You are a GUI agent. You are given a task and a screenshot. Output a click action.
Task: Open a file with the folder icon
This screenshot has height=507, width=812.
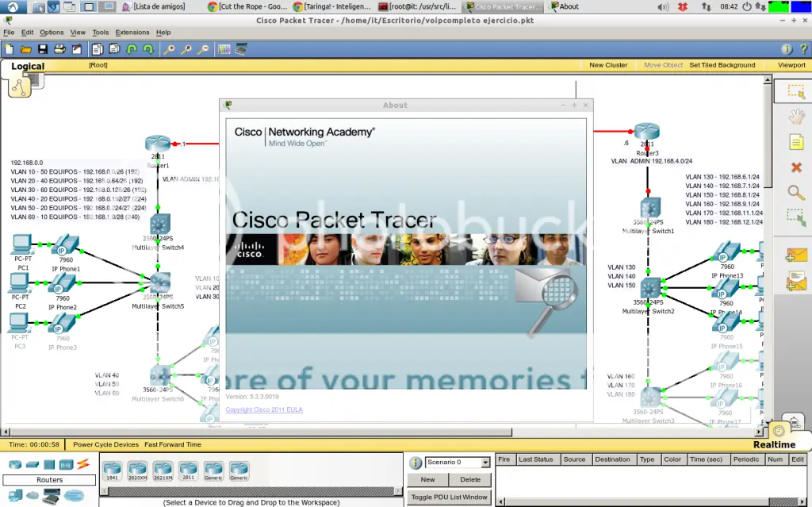click(x=26, y=49)
